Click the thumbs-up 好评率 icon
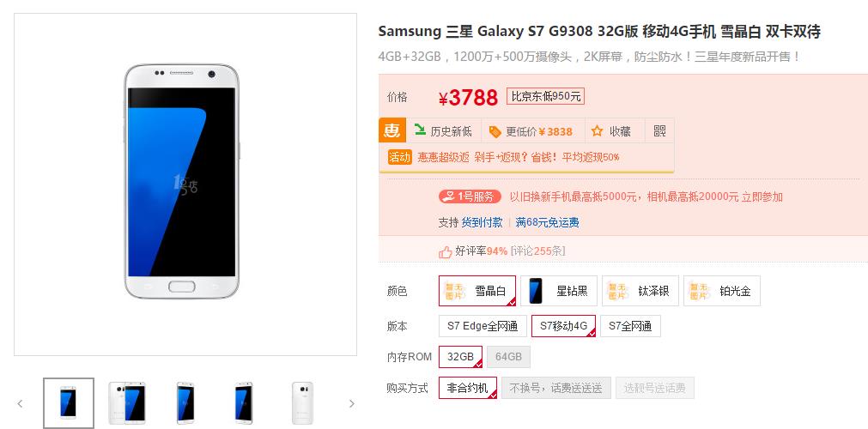Viewport: 868px width, 429px height. 445,252
